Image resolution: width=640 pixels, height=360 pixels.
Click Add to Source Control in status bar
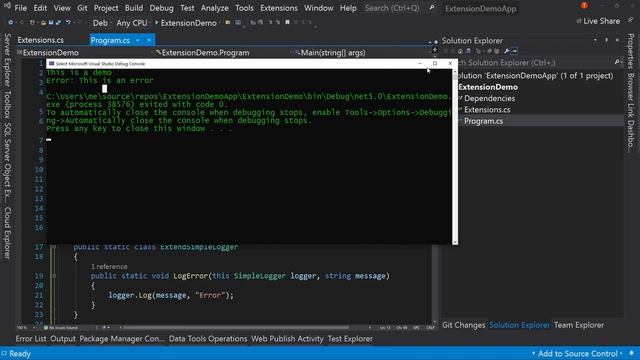[x=577, y=353]
